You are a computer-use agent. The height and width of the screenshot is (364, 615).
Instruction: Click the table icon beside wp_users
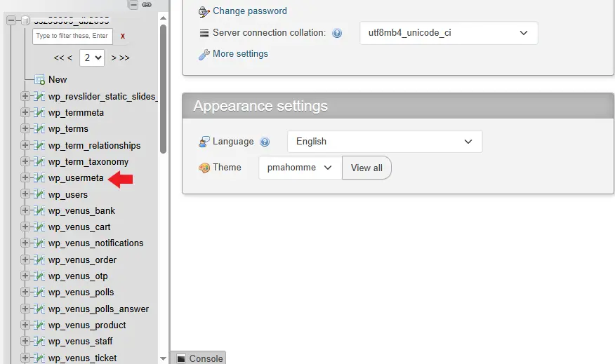point(39,194)
